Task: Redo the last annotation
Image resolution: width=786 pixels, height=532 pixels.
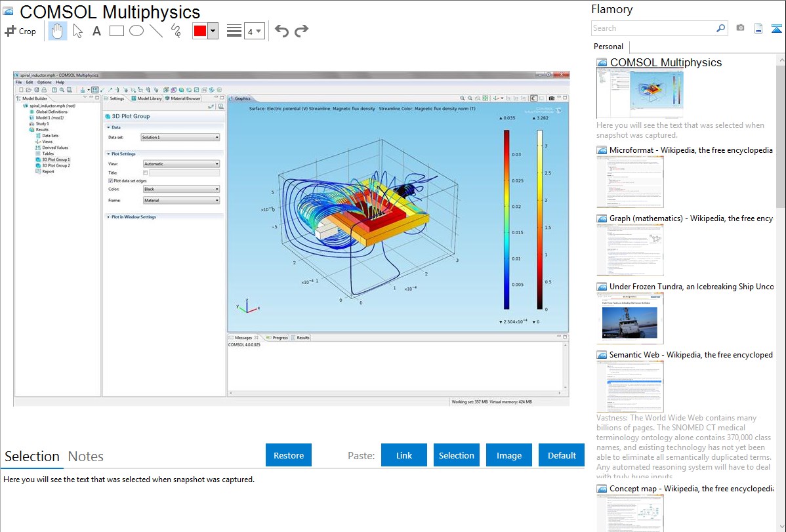Action: (301, 31)
